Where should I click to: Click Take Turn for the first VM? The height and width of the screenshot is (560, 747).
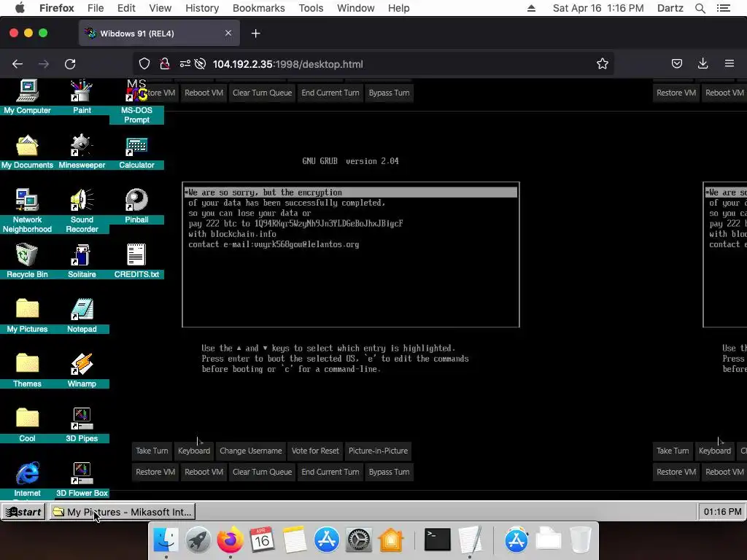152,451
